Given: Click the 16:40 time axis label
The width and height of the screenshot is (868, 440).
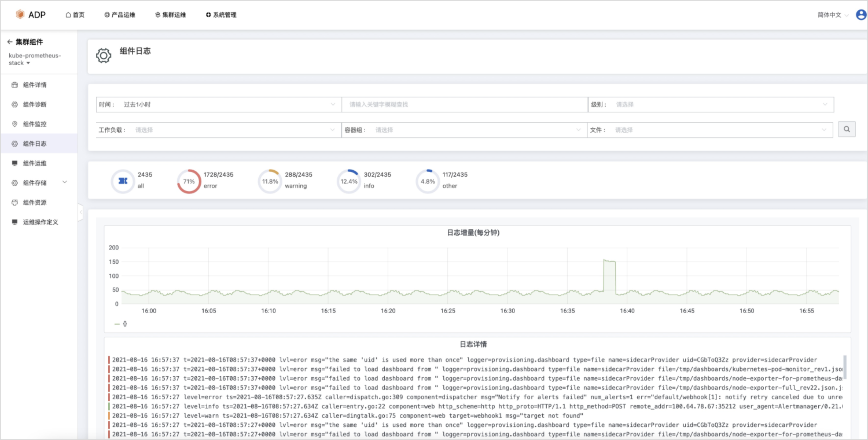Looking at the screenshot, I should pyautogui.click(x=627, y=311).
